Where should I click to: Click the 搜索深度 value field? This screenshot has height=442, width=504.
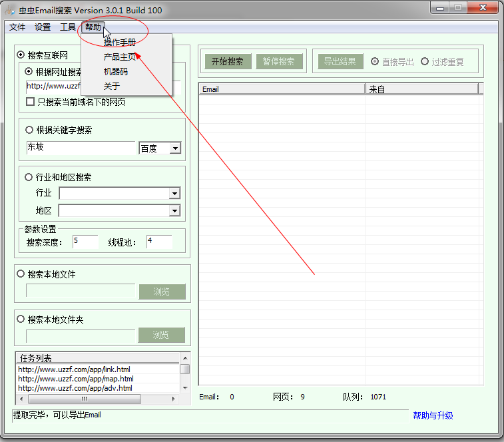[x=85, y=242]
